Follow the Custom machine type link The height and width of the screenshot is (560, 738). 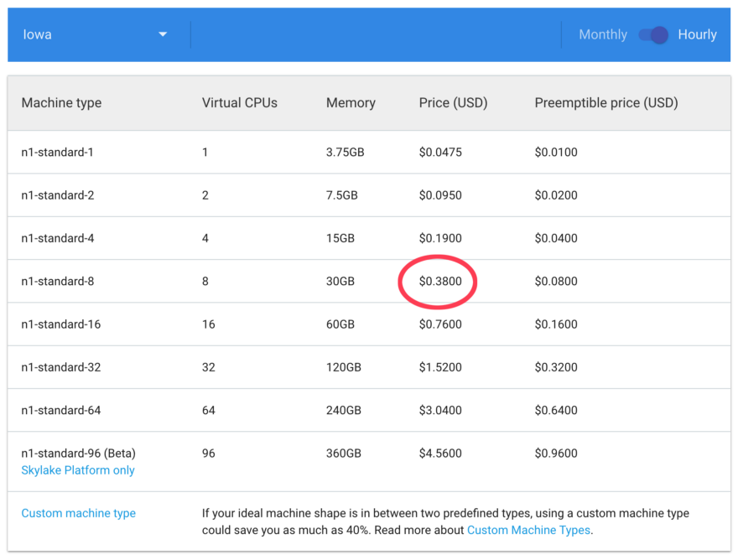[78, 513]
